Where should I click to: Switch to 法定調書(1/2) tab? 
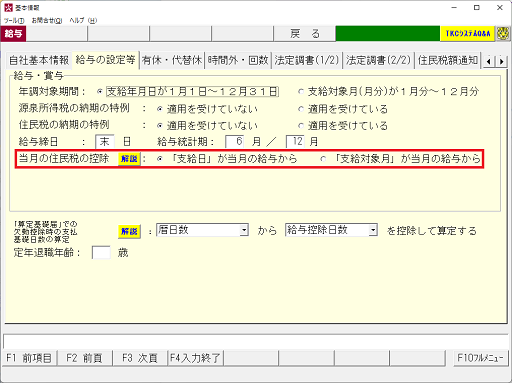click(x=307, y=60)
